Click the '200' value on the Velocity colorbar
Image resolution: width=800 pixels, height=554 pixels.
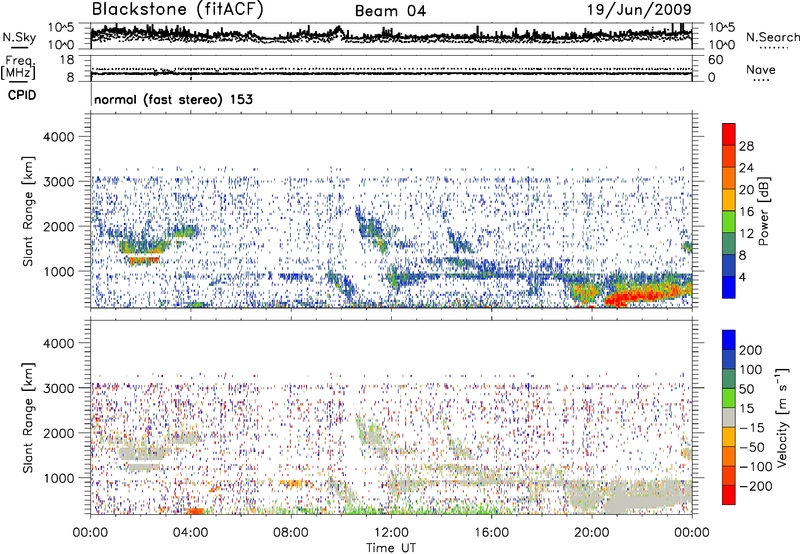tap(751, 350)
